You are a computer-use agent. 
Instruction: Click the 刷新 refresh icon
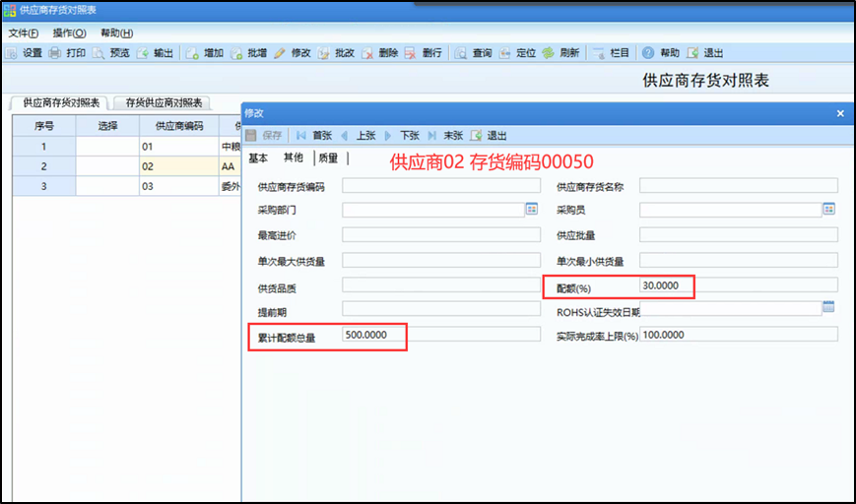[x=548, y=53]
